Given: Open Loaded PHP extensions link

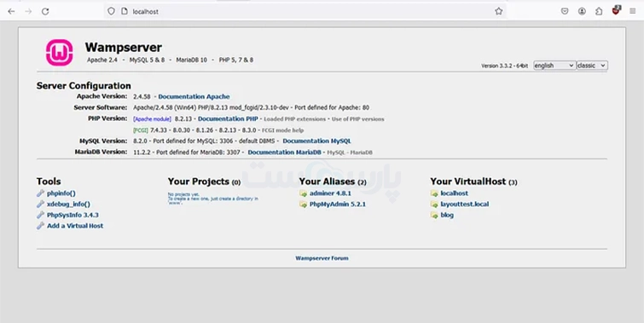Looking at the screenshot, I should click(x=294, y=119).
